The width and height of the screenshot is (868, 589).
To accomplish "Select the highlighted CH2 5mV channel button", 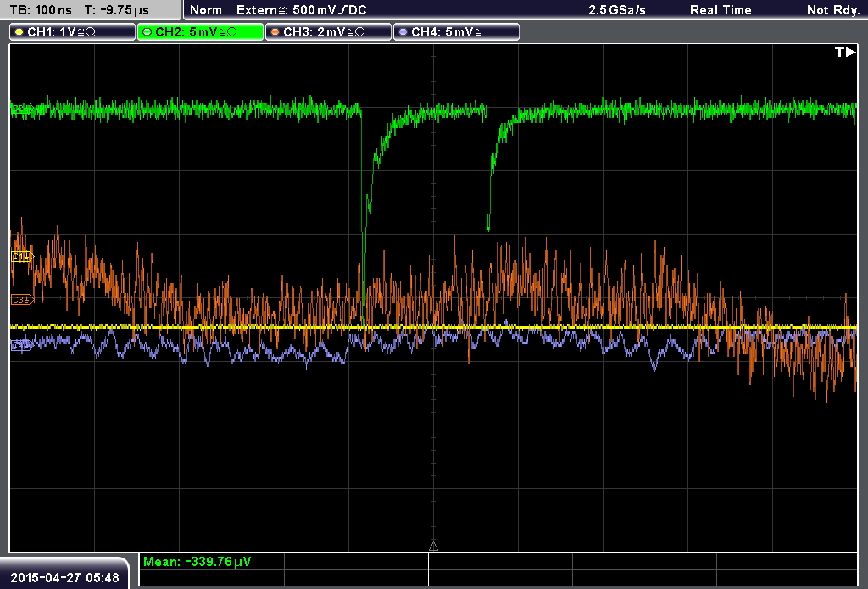I will 200,32.
